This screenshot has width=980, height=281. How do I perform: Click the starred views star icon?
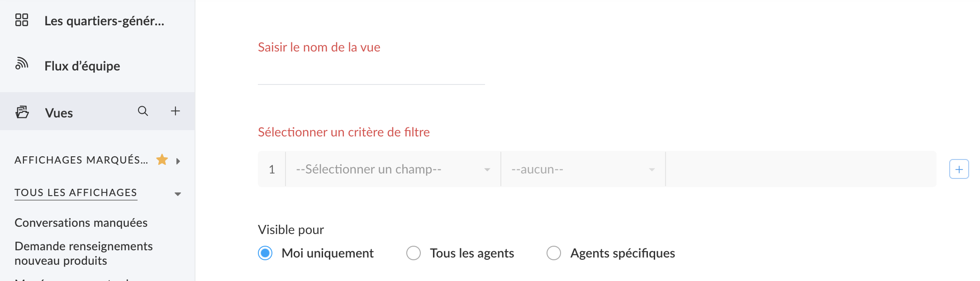pyautogui.click(x=162, y=160)
